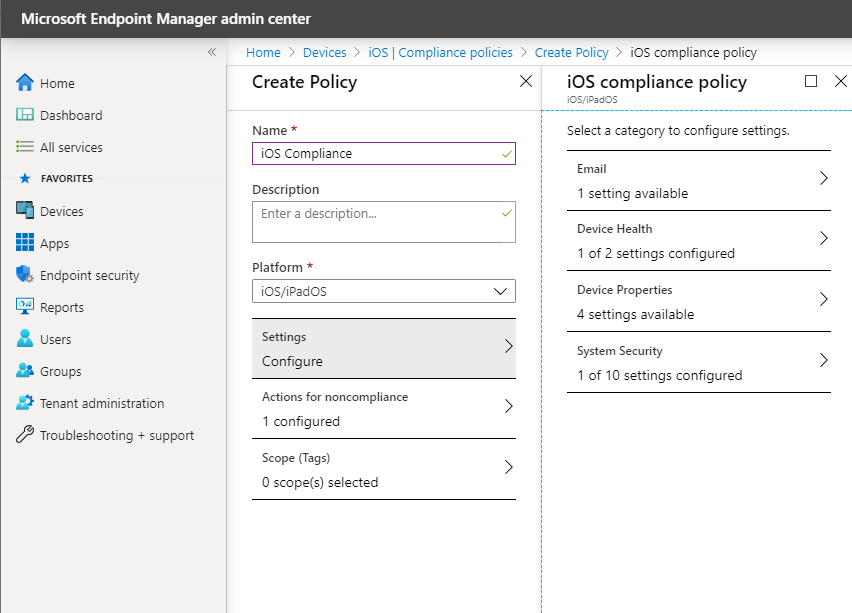Viewport: 852px width, 613px height.
Task: Open the Email settings category
Action: pyautogui.click(x=699, y=180)
